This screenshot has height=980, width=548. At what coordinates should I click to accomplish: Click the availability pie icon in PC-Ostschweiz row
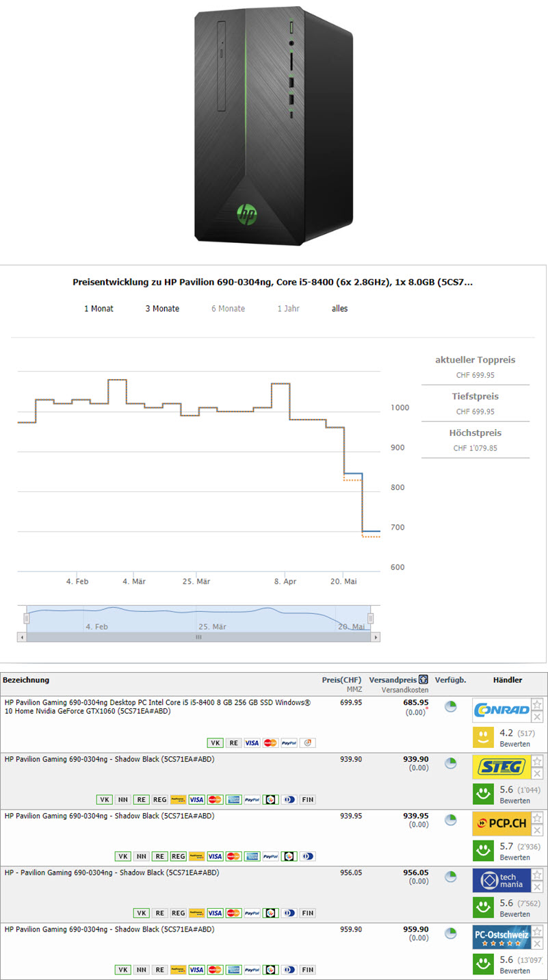(x=450, y=933)
